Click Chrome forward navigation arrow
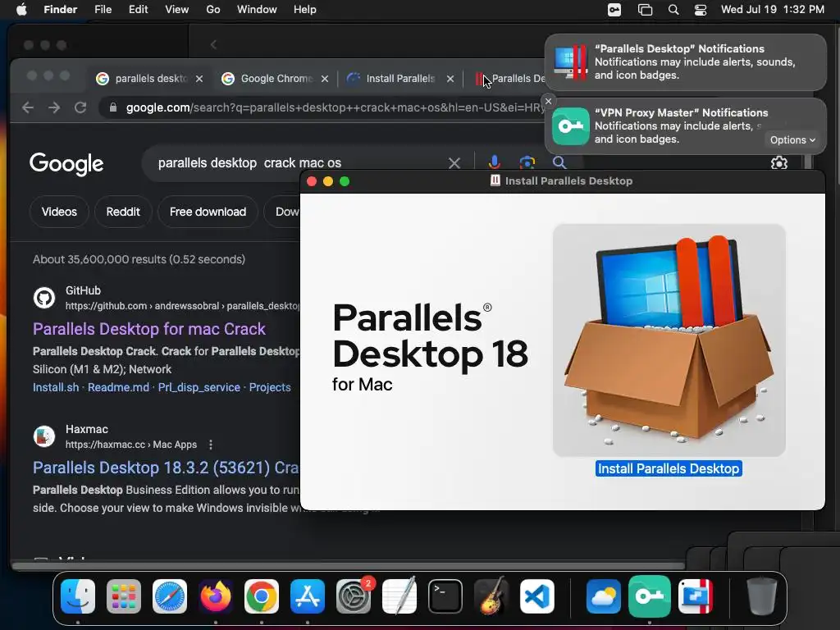The height and width of the screenshot is (630, 840). pyautogui.click(x=54, y=107)
